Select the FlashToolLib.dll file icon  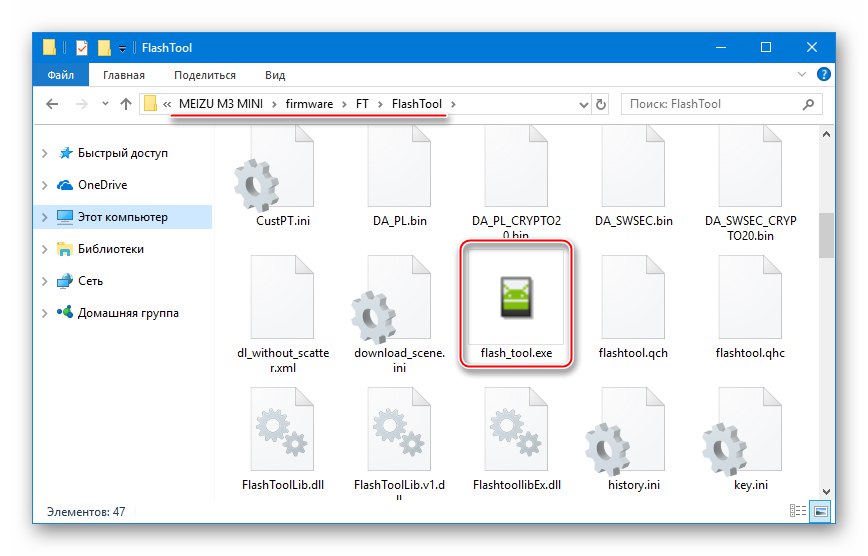point(282,429)
